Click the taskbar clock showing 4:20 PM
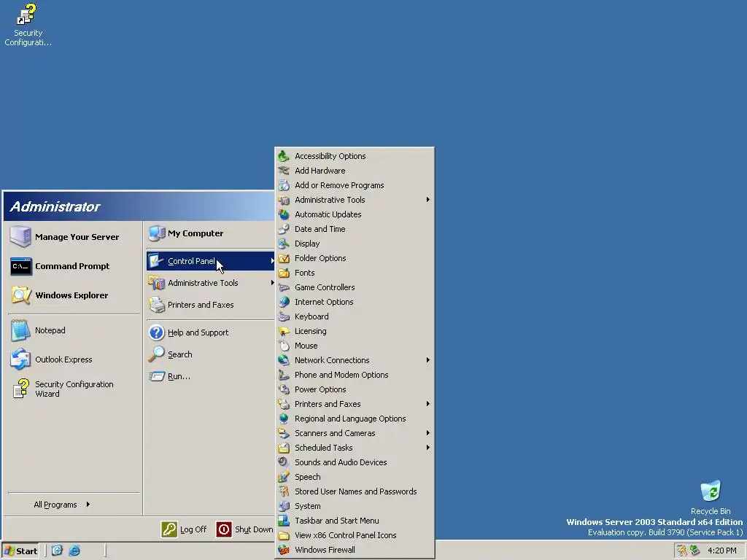747x560 pixels. [x=721, y=551]
